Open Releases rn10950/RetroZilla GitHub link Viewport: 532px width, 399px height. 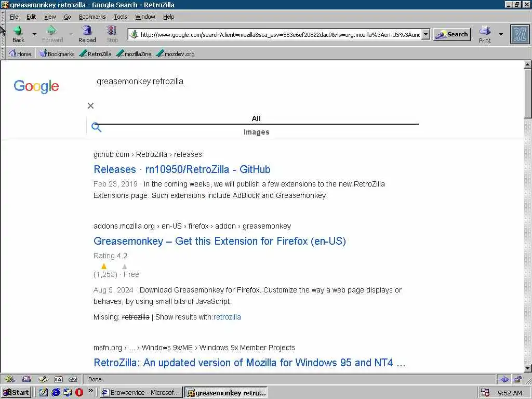point(182,169)
